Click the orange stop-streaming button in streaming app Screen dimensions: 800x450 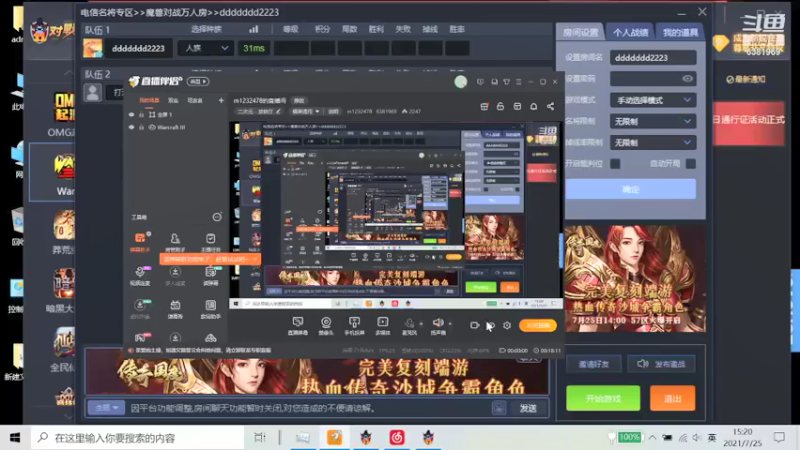click(538, 325)
